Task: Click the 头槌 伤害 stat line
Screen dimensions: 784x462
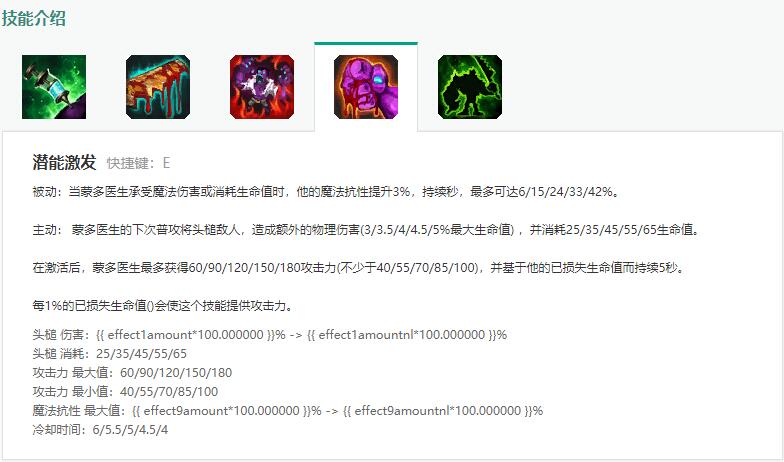Action: (x=270, y=334)
